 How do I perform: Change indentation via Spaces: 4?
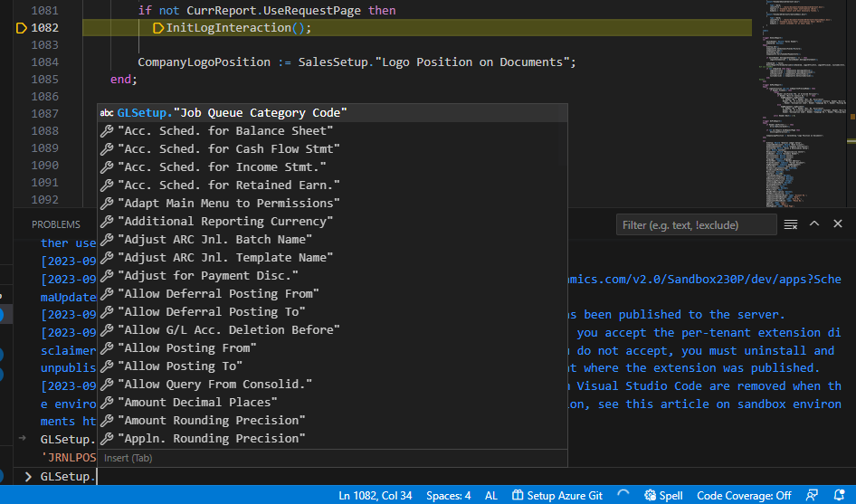448,495
